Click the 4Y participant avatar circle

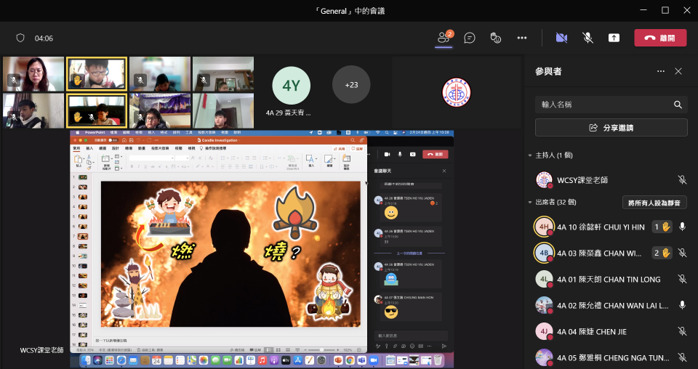[x=291, y=85]
